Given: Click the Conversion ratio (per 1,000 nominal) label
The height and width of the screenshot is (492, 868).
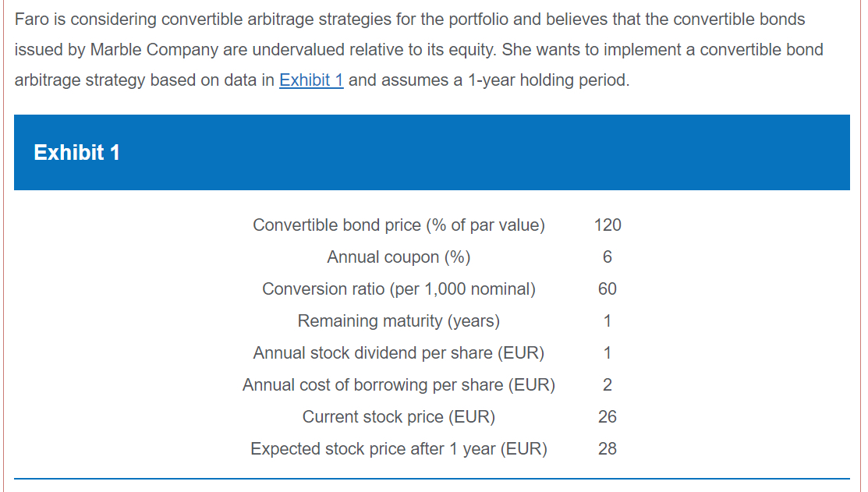Looking at the screenshot, I should pos(399,289).
